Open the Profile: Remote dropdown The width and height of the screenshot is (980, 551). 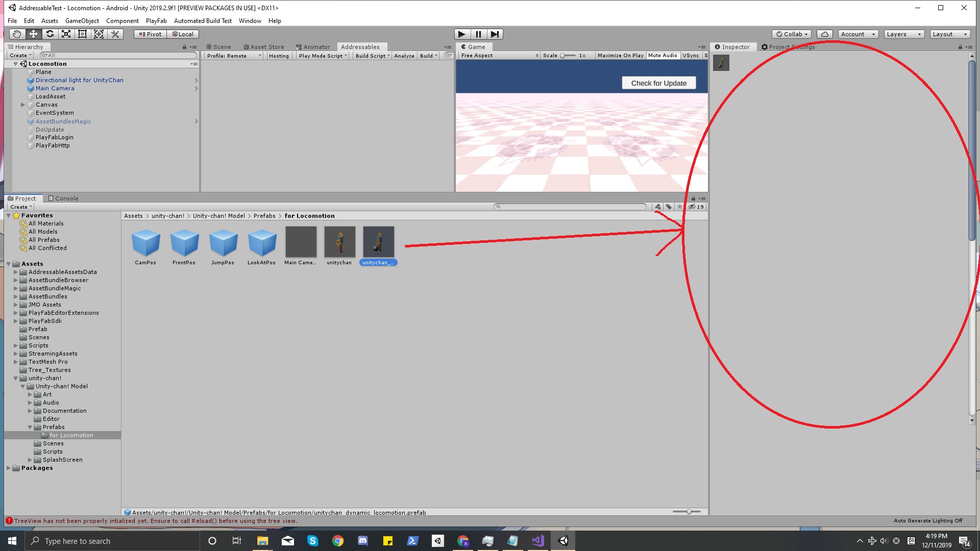click(234, 56)
